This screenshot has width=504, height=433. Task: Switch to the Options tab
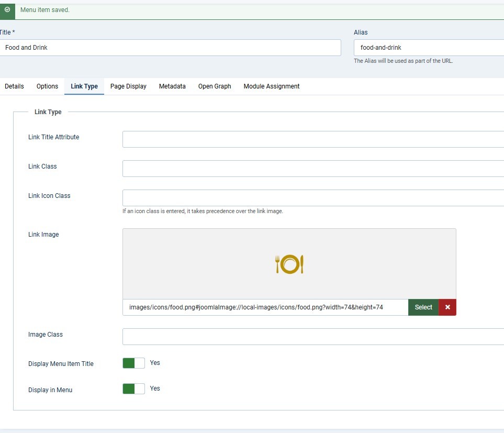click(47, 86)
